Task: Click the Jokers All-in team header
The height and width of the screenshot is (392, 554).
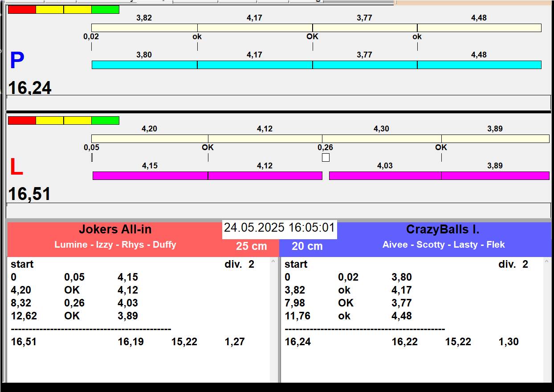Action: tap(115, 230)
